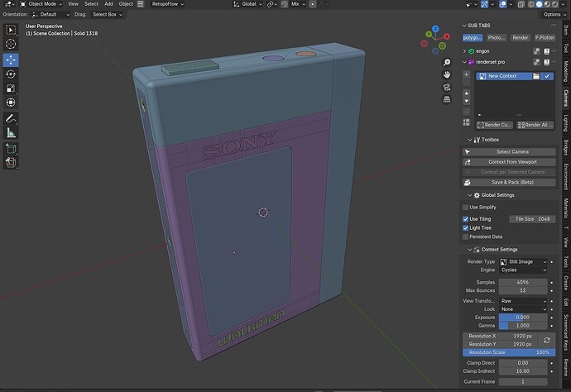This screenshot has width=571, height=392.
Task: Collapse the Toolbox section
Action: pos(470,140)
